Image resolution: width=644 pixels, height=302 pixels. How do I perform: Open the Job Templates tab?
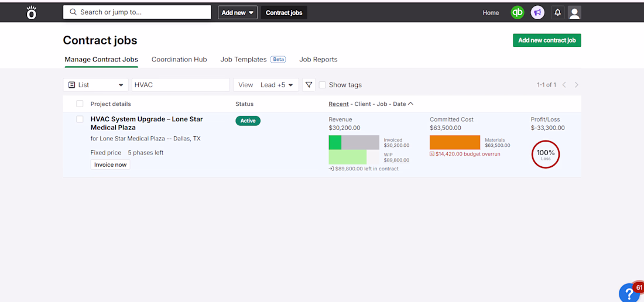(x=244, y=60)
